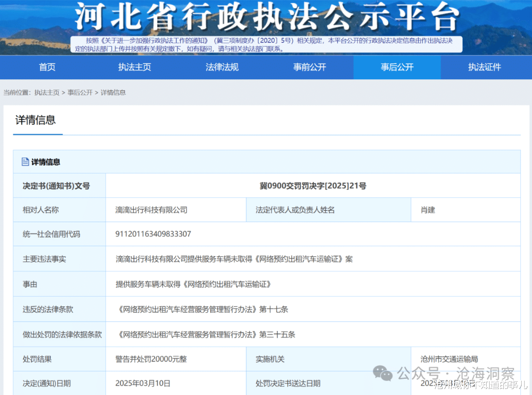Viewport: 532px width, 395px height.
Task: Click the 违反的法律条款 label cell
Action: (x=60, y=309)
